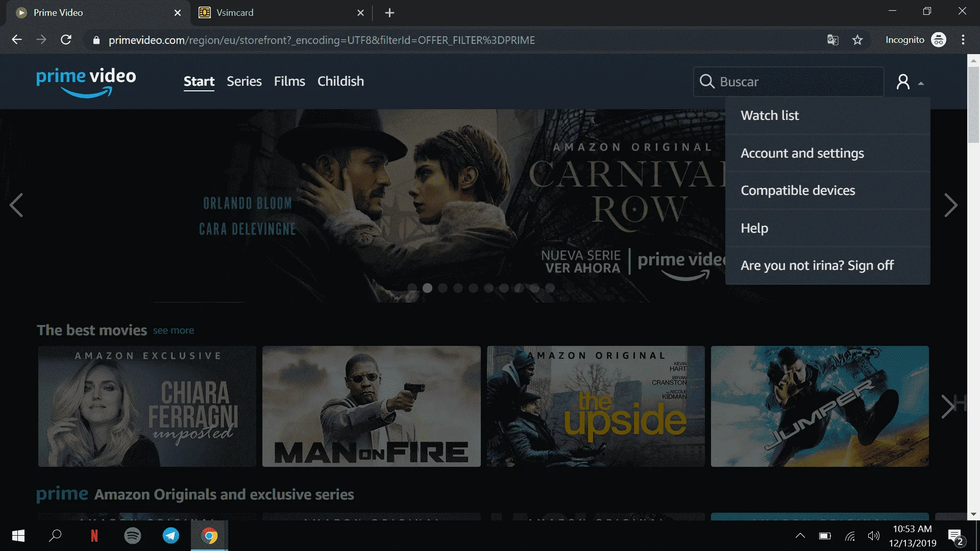Select the first carousel dot indicator
The image size is (980, 551).
pos(412,288)
